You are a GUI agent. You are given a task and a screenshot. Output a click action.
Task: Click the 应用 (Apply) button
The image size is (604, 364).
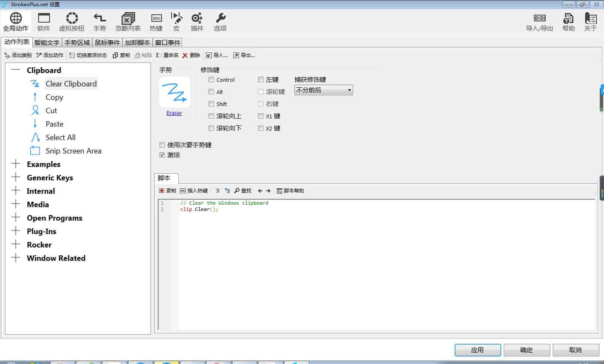[478, 350]
